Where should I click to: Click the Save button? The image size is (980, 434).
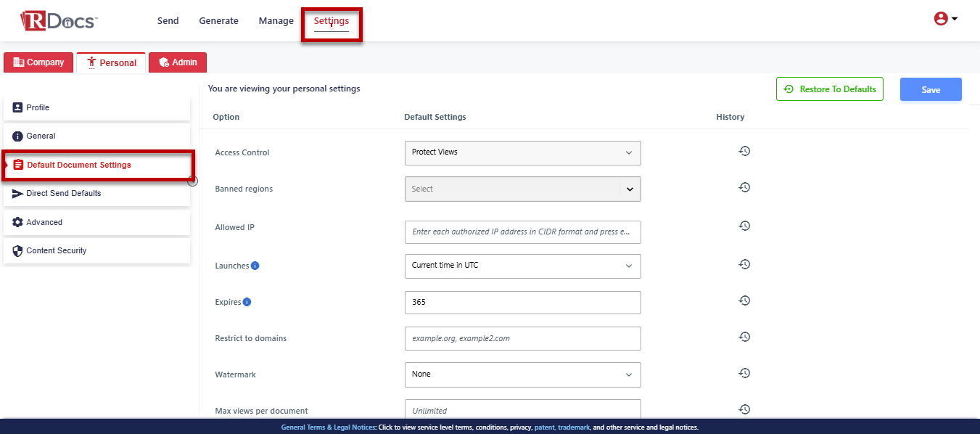click(x=931, y=89)
